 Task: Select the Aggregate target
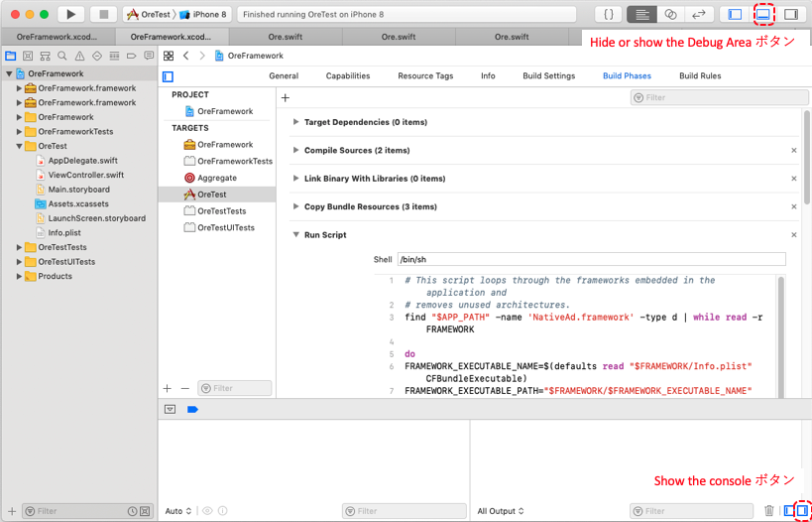[x=216, y=178]
